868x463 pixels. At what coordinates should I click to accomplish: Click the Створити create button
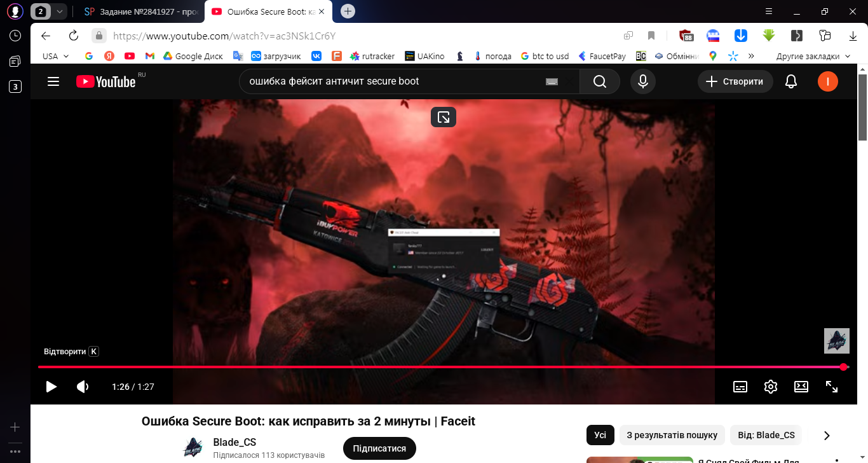tap(735, 81)
